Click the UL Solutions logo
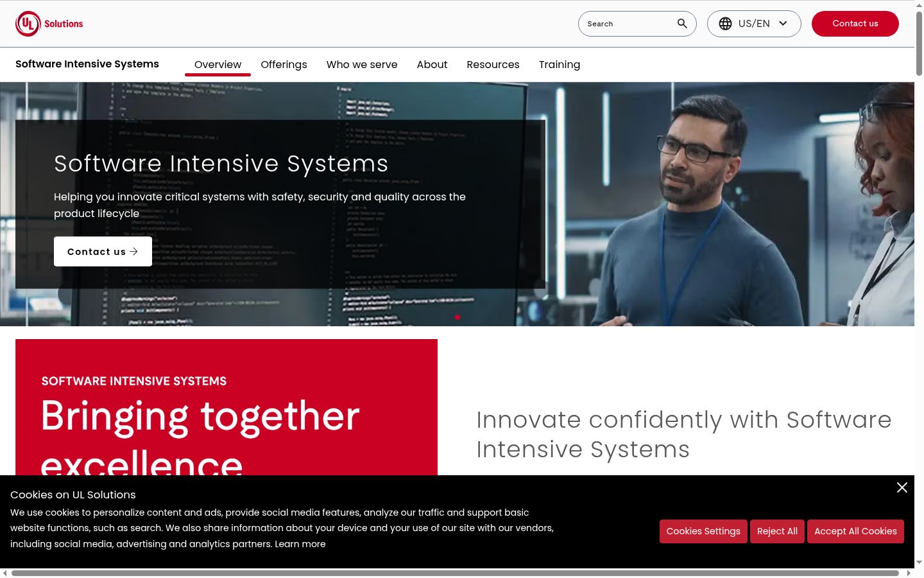 (49, 24)
